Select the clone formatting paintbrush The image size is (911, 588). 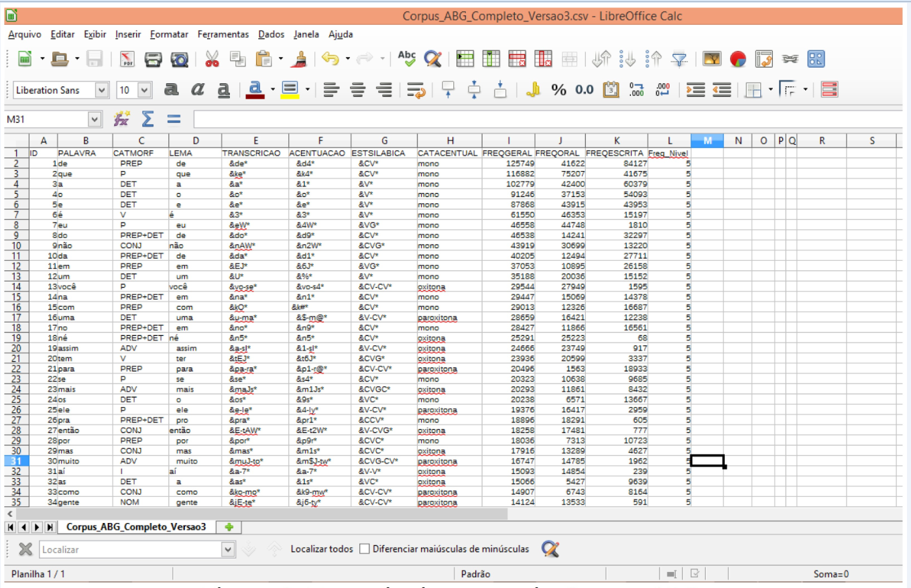[x=298, y=60]
